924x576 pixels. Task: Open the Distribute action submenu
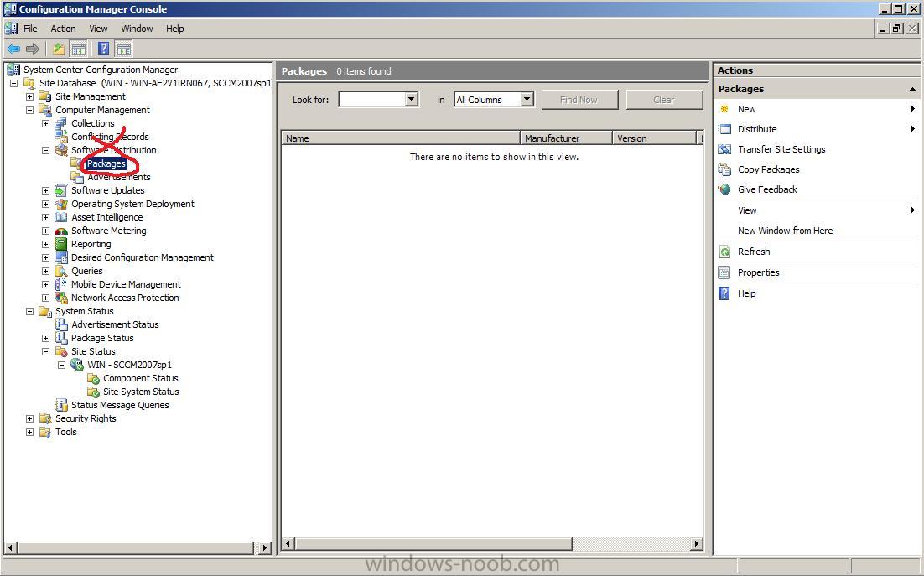pyautogui.click(x=912, y=129)
